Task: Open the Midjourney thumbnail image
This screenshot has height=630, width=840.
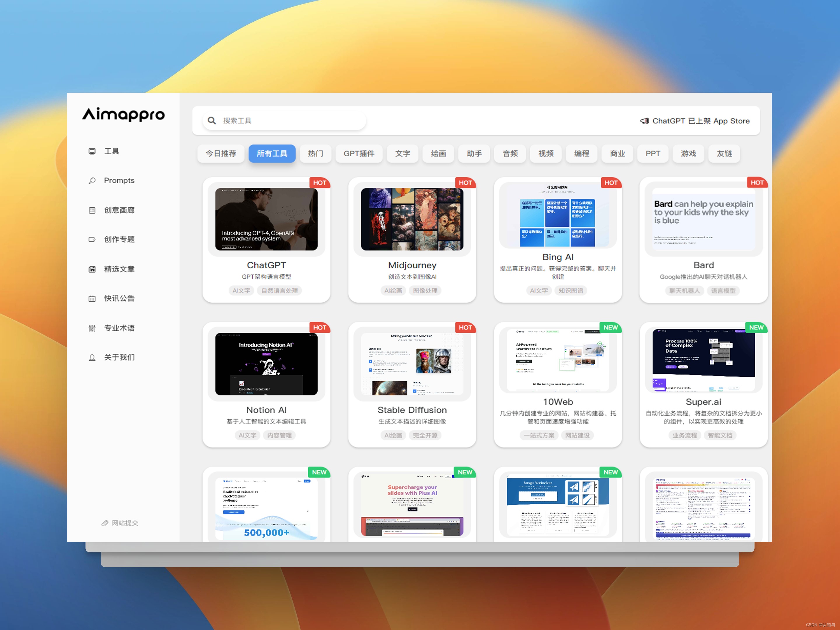Action: click(x=412, y=219)
